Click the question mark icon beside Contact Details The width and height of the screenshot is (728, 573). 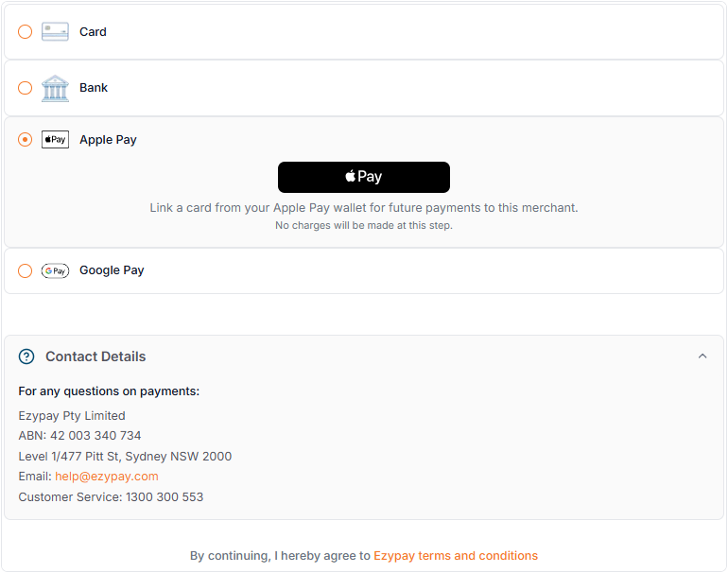point(26,356)
